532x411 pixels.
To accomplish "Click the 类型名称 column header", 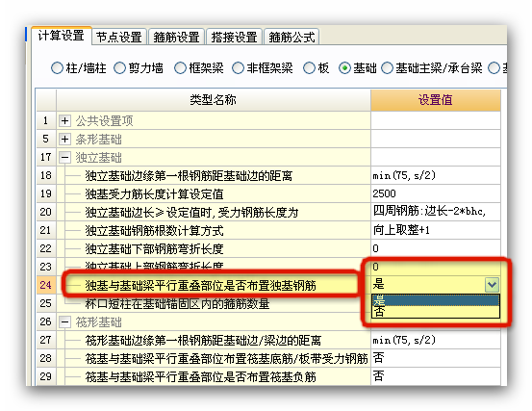I will [x=213, y=100].
